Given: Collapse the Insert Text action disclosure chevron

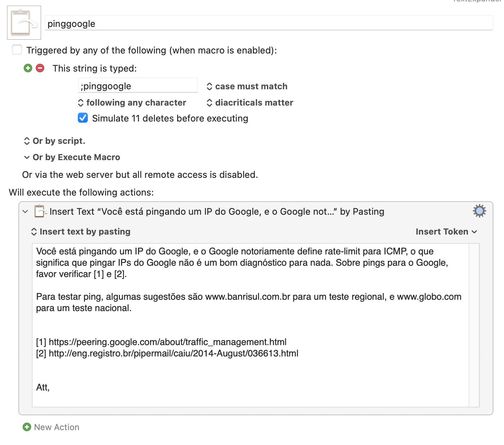Looking at the screenshot, I should coord(25,212).
